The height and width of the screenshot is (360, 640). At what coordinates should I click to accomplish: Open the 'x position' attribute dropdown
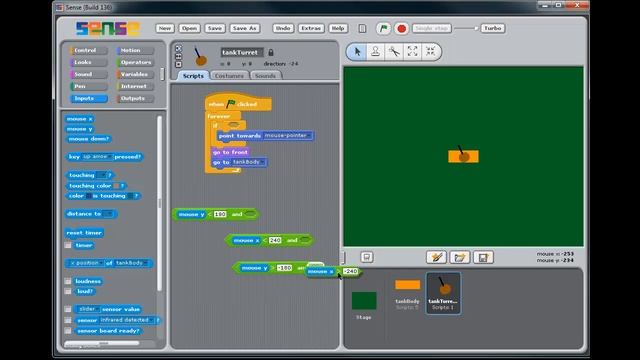pos(87,263)
